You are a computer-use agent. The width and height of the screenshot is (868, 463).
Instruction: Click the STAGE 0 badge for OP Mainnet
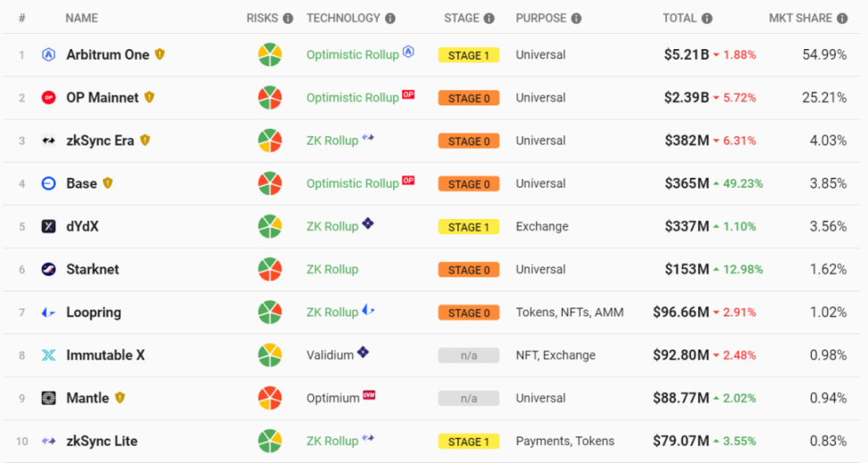coord(469,98)
